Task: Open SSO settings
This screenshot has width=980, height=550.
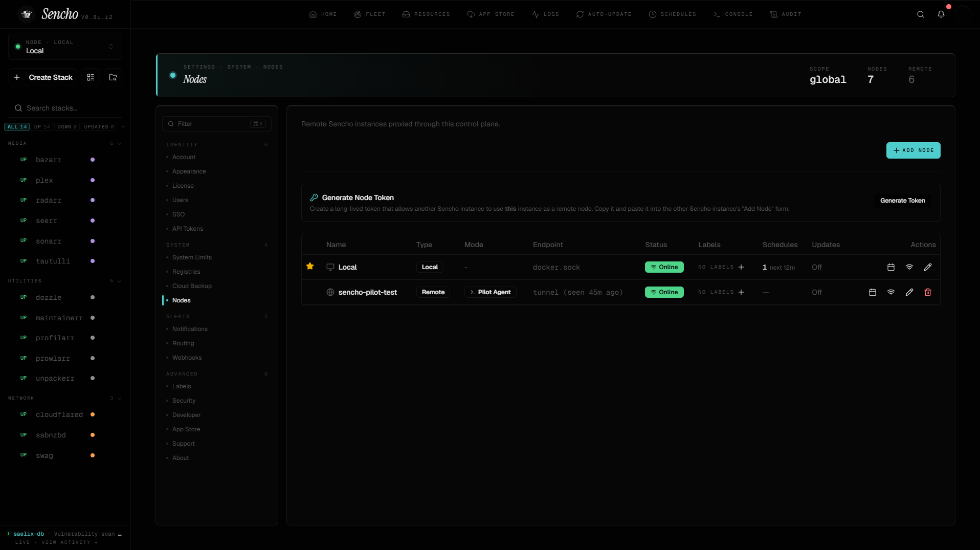Action: click(x=179, y=214)
